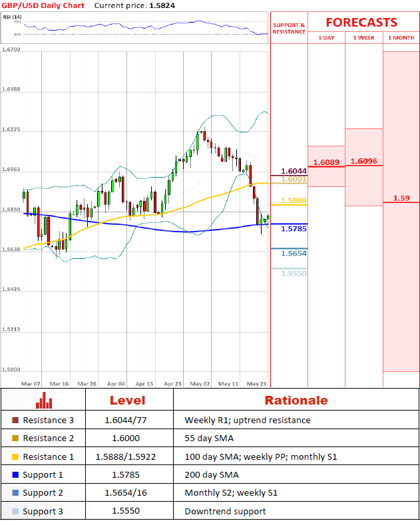
Task: Click the 1 month forecast value 1.59
Action: pyautogui.click(x=401, y=198)
